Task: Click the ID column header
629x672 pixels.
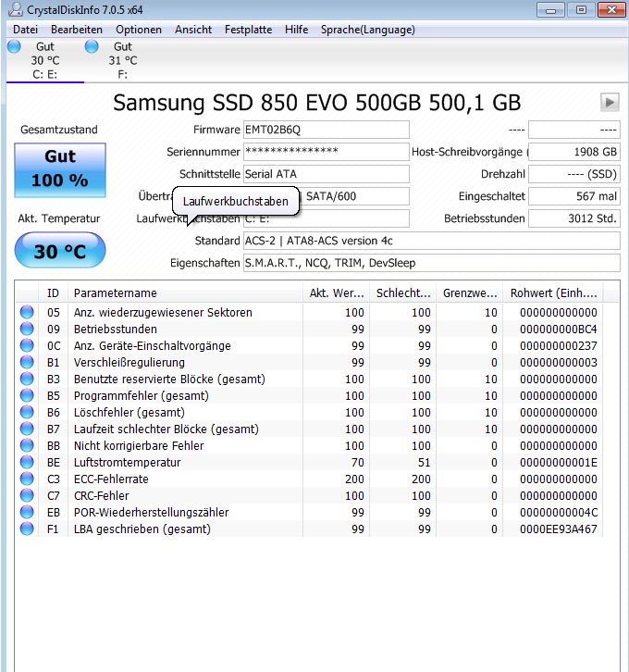Action: coord(53,293)
